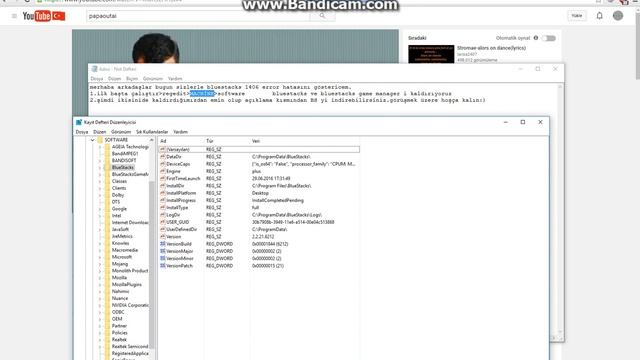Open the Stromae video thumbnail
Image resolution: width=640 pixels, height=360 pixels.
pos(431,54)
